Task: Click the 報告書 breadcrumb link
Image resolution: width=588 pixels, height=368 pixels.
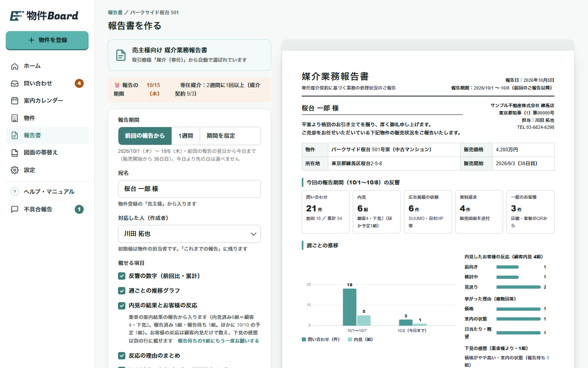Action: point(115,13)
